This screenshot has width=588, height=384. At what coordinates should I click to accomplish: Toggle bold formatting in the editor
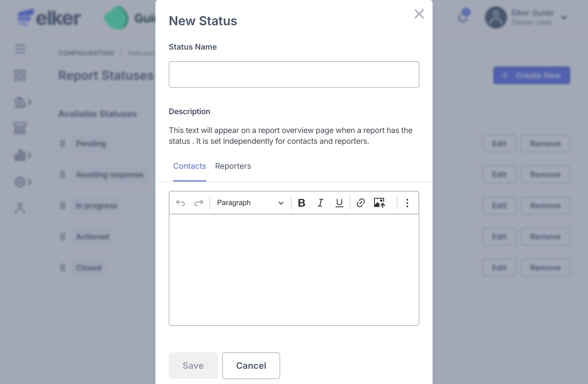[x=301, y=203]
